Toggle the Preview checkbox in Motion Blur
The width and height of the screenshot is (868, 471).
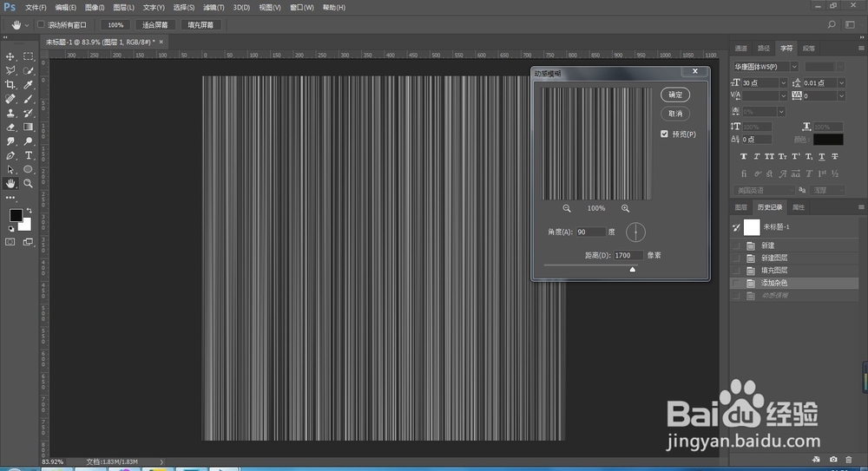(x=664, y=134)
